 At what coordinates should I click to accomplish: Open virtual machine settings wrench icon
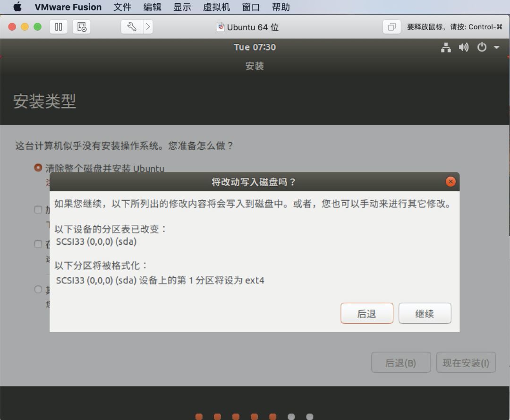coord(132,27)
